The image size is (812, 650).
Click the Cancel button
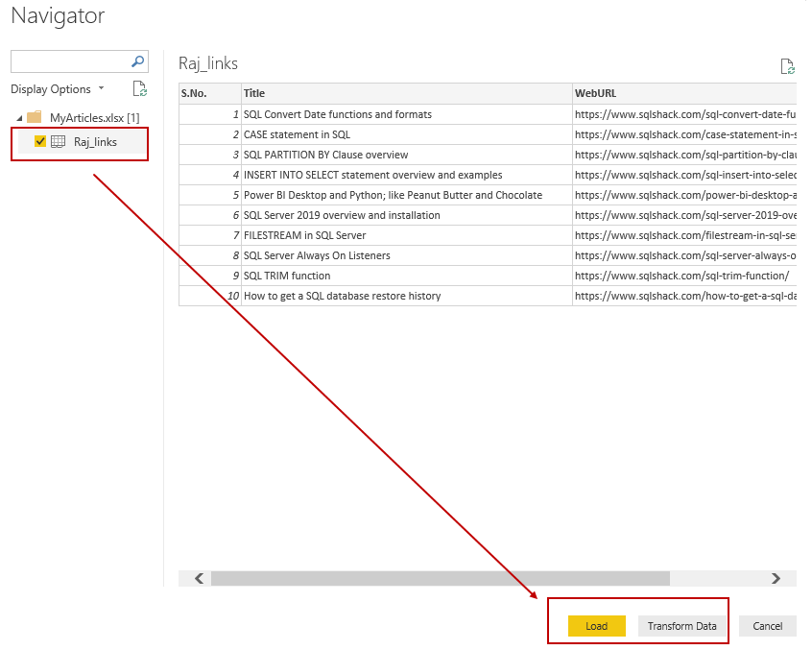coord(768,626)
